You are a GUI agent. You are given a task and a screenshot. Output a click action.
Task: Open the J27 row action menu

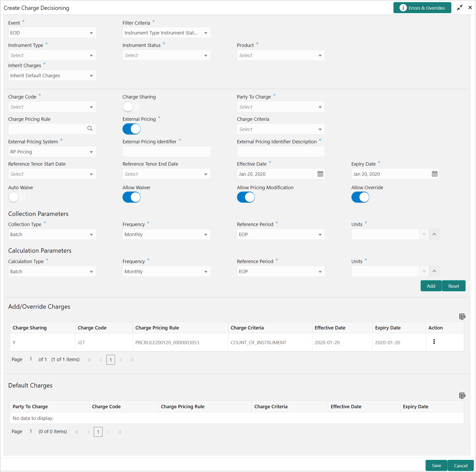click(x=434, y=342)
